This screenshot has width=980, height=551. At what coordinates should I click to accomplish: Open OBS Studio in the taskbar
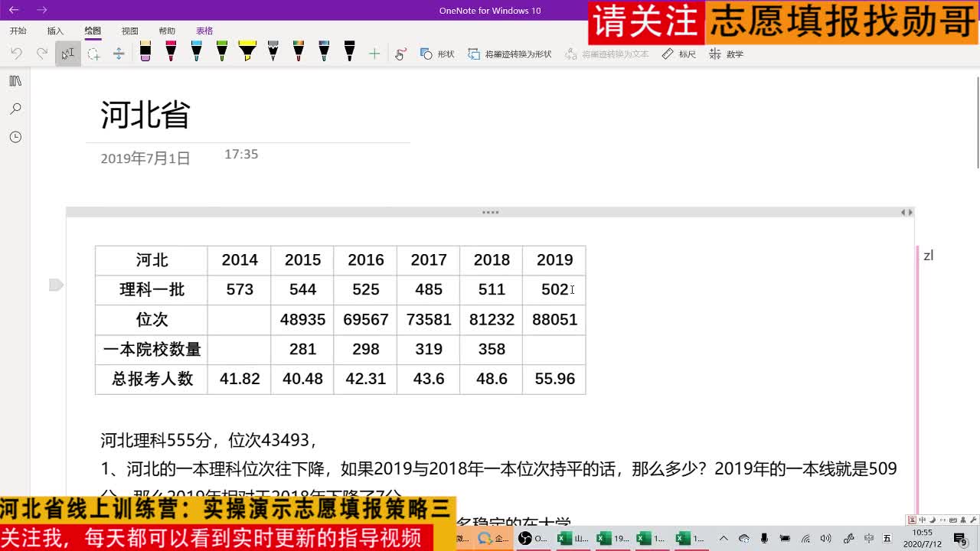coord(532,538)
